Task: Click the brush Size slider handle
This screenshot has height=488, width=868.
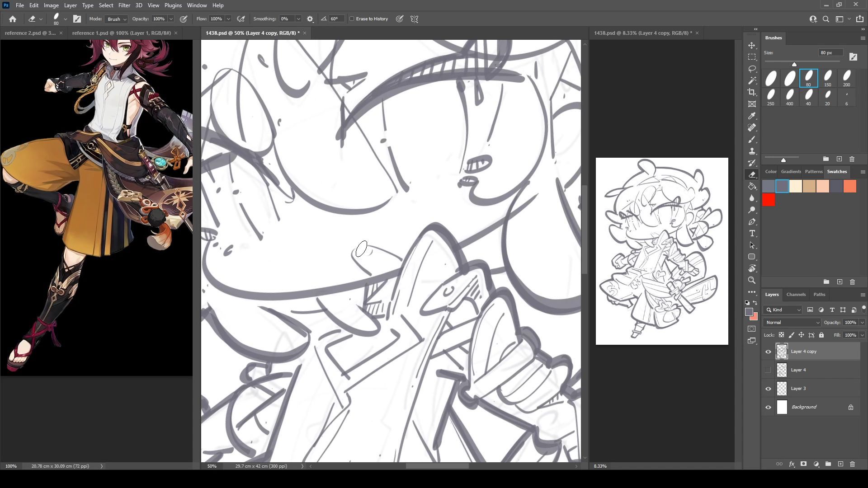Action: 794,64
